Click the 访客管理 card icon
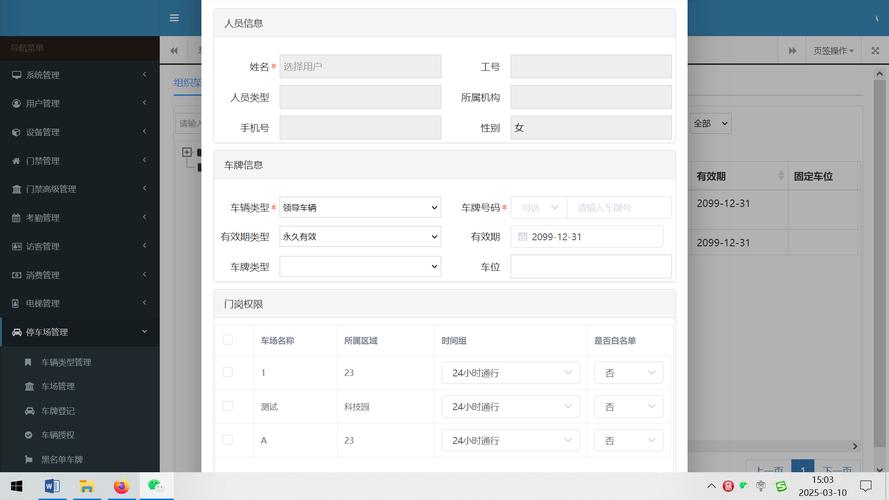The width and height of the screenshot is (889, 500). point(16,246)
